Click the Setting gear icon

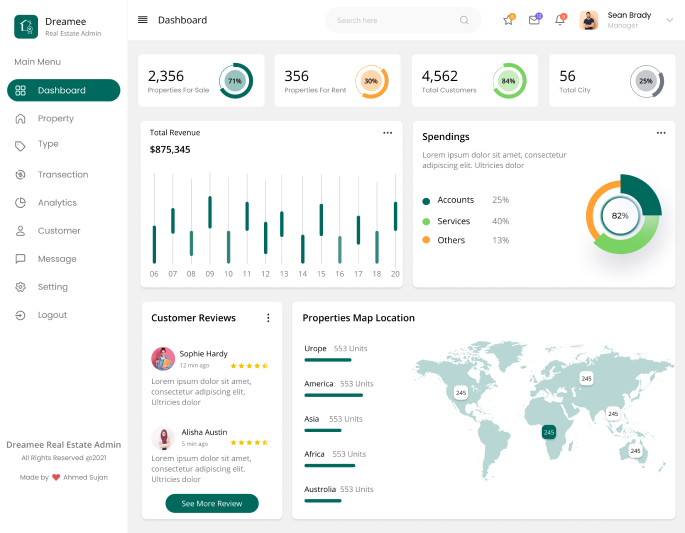(20, 287)
